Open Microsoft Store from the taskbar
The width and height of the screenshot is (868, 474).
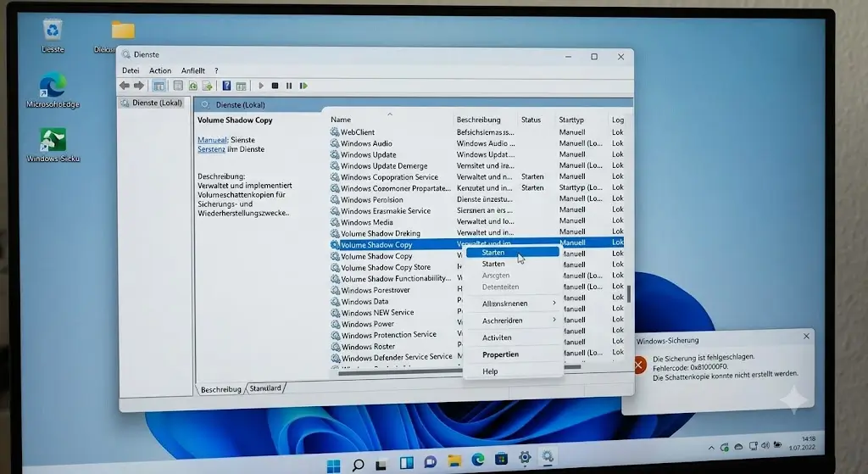click(x=502, y=459)
